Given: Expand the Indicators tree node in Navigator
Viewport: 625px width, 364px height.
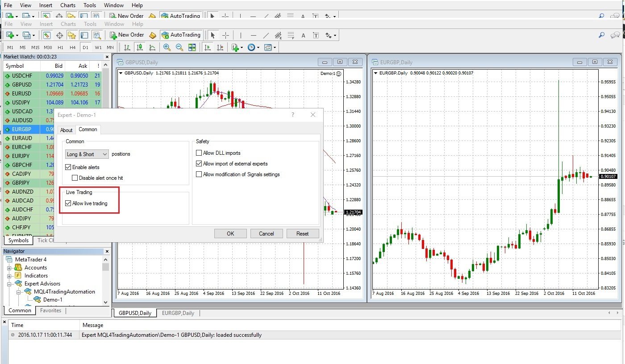Looking at the screenshot, I should coord(9,276).
